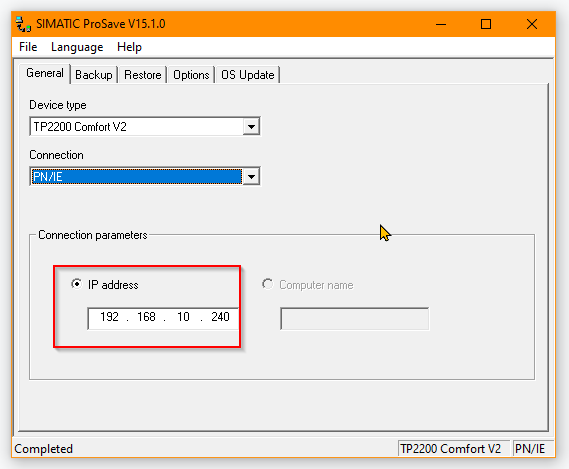Click the Connection label above the PN/IE dropdown
This screenshot has height=469, width=569.
pos(56,155)
